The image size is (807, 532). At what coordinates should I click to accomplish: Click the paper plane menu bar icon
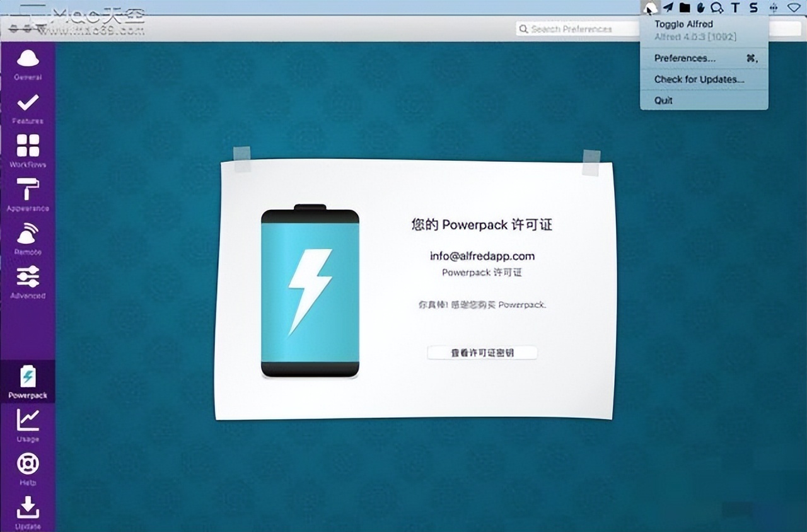coord(668,8)
